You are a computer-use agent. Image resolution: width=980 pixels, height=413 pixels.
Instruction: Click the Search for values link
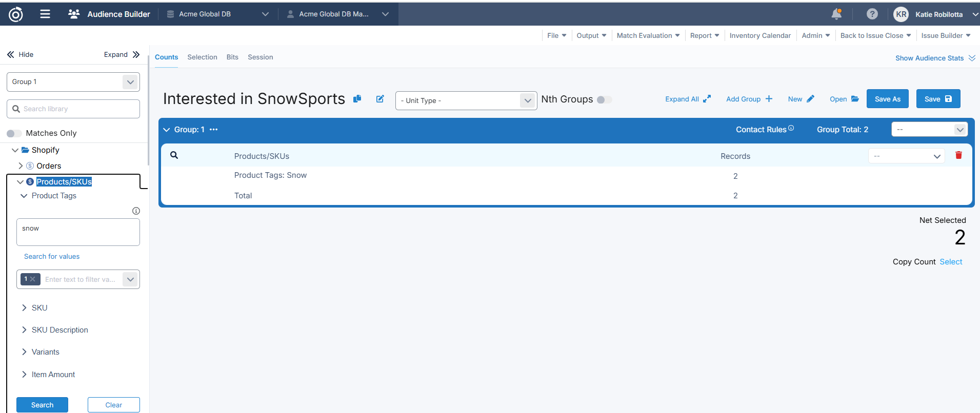[x=52, y=256]
